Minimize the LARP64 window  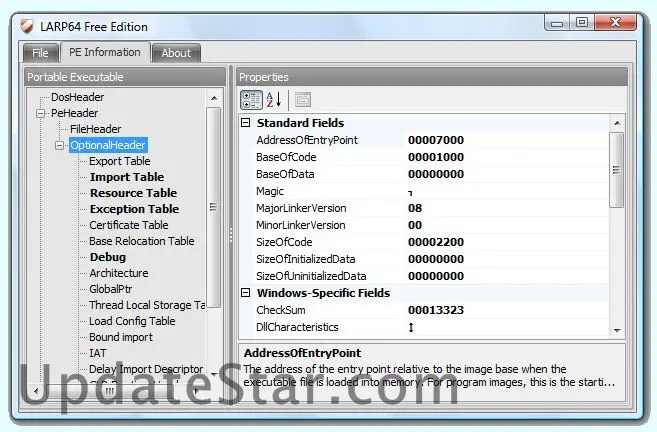pos(556,23)
